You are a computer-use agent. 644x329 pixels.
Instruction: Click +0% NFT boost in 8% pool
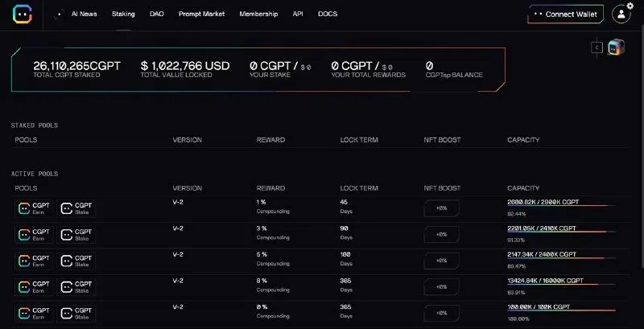(x=441, y=287)
